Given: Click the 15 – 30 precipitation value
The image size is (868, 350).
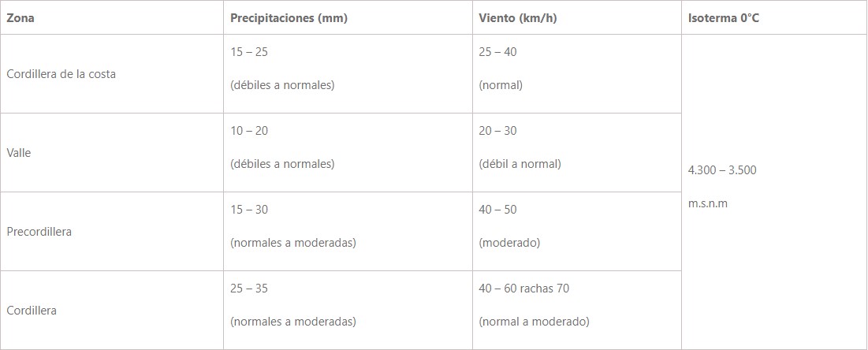Looking at the screenshot, I should click(249, 210).
